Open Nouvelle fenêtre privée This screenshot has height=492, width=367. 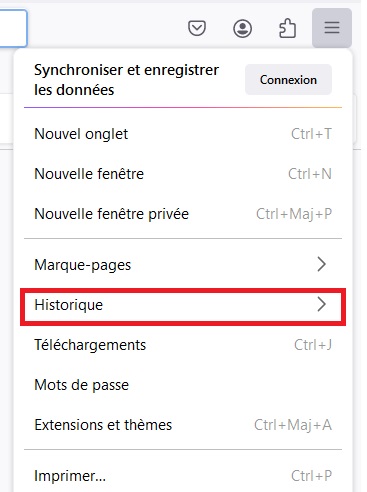point(183,214)
